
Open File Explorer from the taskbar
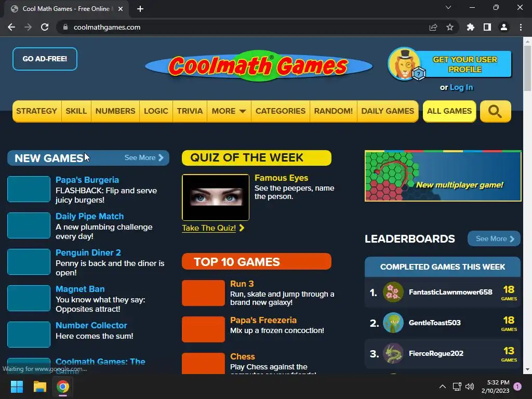[39, 387]
